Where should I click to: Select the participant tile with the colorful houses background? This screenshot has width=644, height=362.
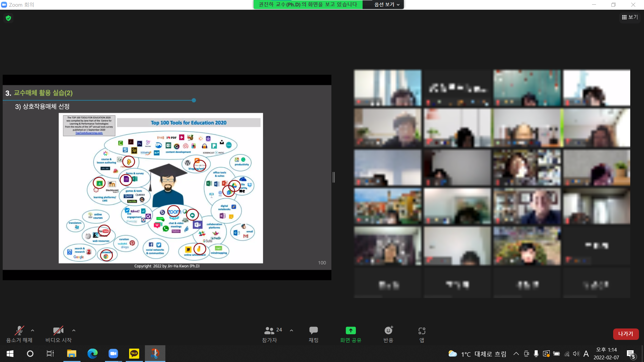pyautogui.click(x=388, y=206)
